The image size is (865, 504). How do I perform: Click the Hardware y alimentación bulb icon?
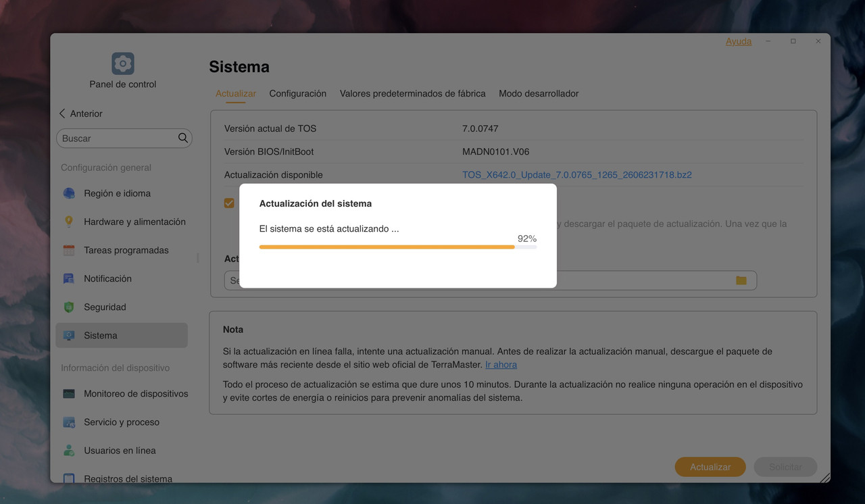pos(69,222)
